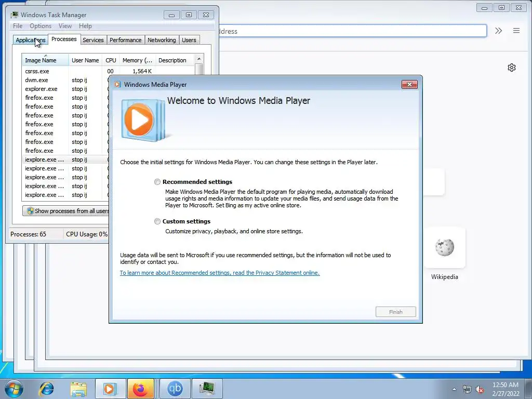Screen dimensions: 532x399
Task: Click the disabled Finish button
Action: 395,312
